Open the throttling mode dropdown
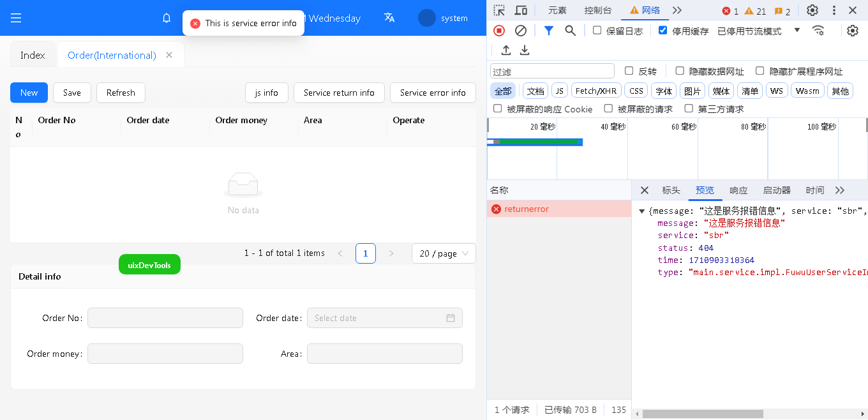This screenshot has height=420, width=868. tap(759, 31)
